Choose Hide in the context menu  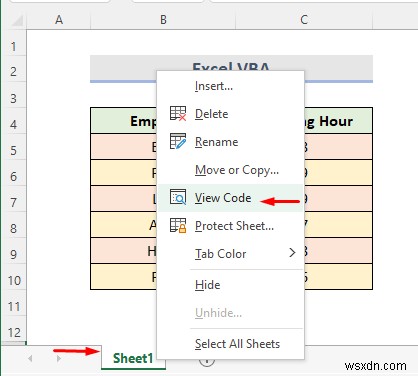[x=230, y=285]
